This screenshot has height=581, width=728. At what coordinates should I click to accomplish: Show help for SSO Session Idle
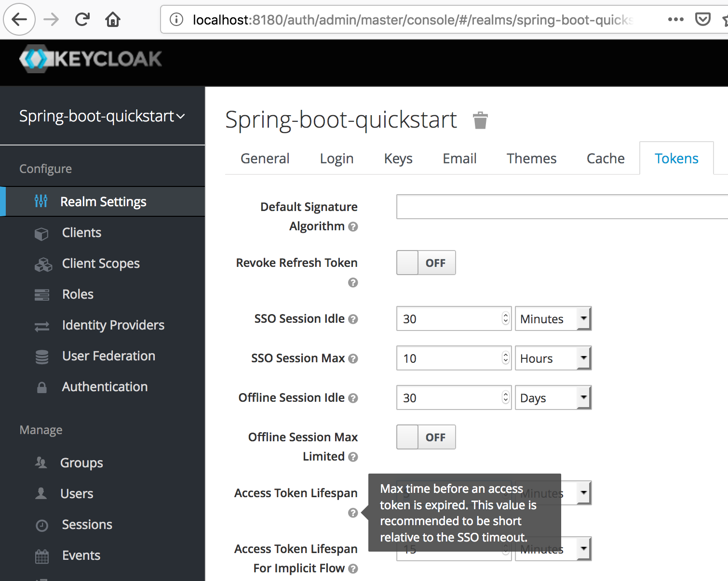coord(353,319)
